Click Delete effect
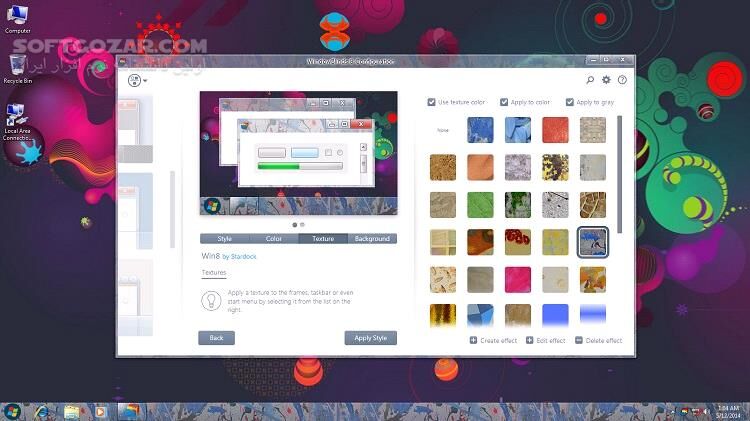The width and height of the screenshot is (750, 421). click(598, 341)
